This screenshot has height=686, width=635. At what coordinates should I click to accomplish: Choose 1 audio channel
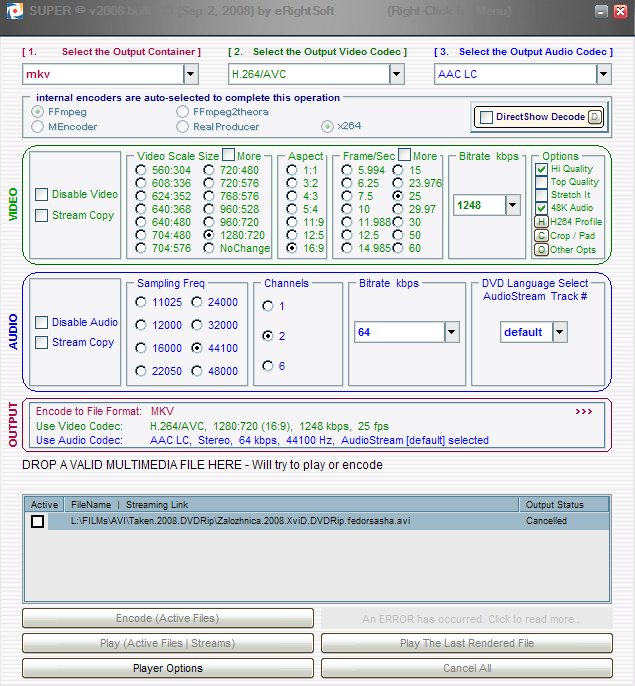tap(268, 306)
